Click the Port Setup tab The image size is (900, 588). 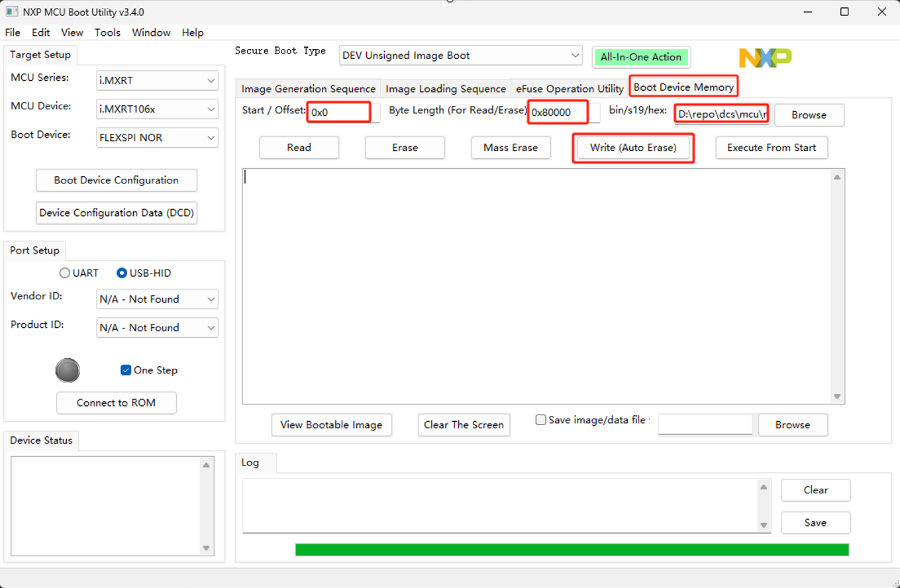pyautogui.click(x=34, y=250)
